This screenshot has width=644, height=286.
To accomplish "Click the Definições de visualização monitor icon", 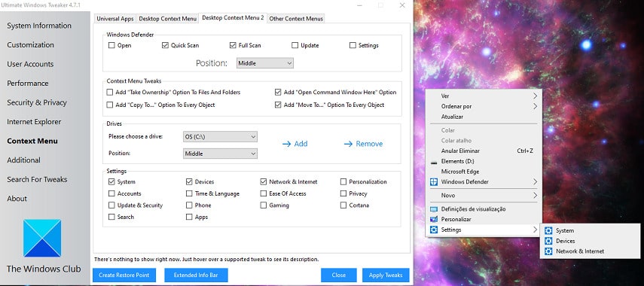I will point(434,209).
